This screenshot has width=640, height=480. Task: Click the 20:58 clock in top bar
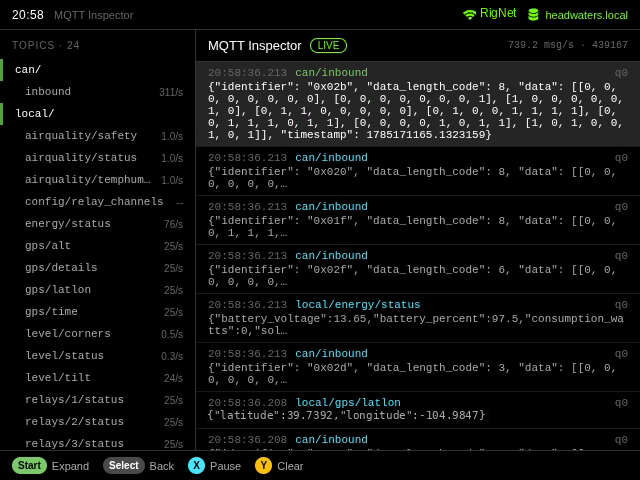click(28, 15)
